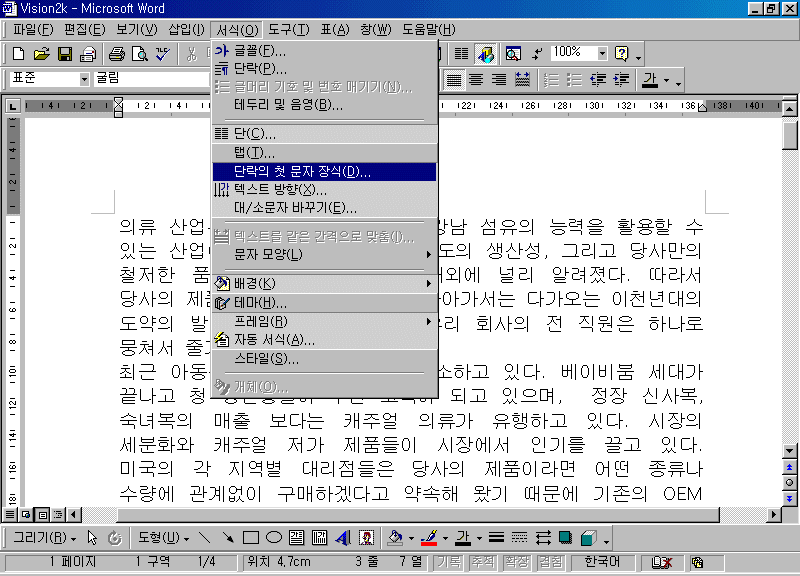Click the Print Preview icon

(139, 54)
